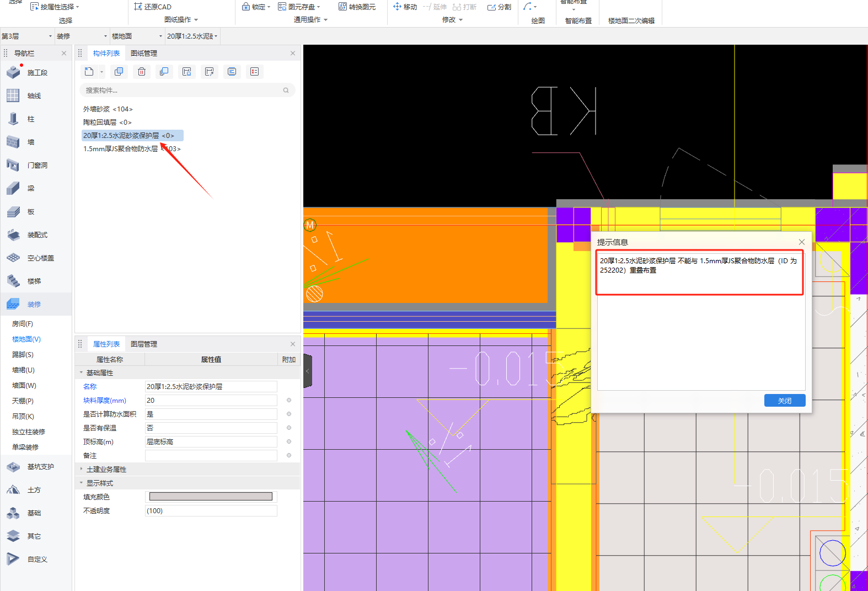Screen dimensions: 868x591
Task: Click the inter-layer copy icon
Action: pyautogui.click(x=164, y=71)
